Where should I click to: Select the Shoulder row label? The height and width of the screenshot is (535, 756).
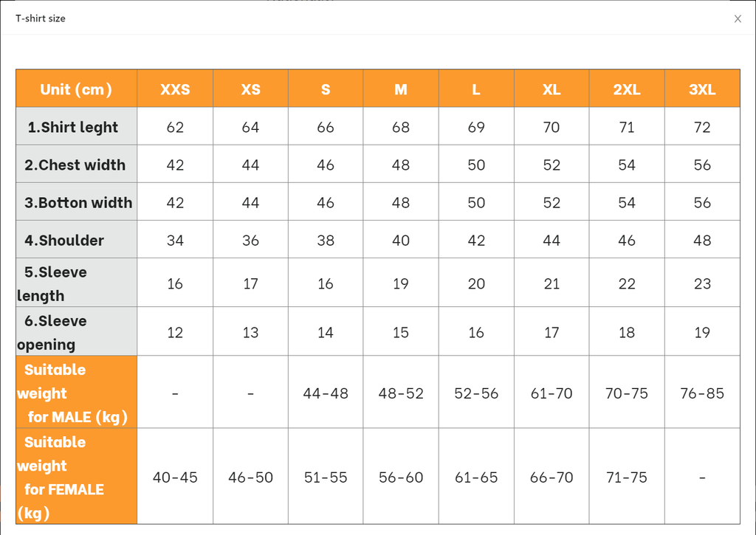64,240
